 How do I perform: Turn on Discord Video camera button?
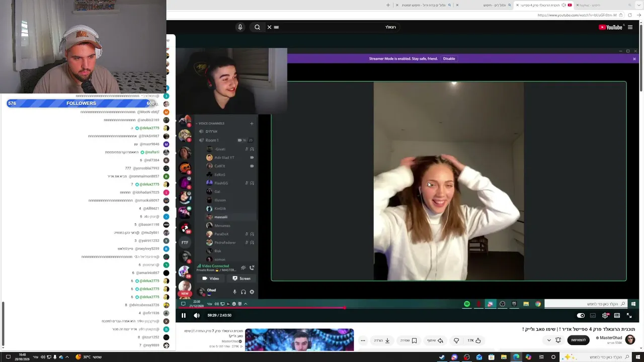[211, 279]
